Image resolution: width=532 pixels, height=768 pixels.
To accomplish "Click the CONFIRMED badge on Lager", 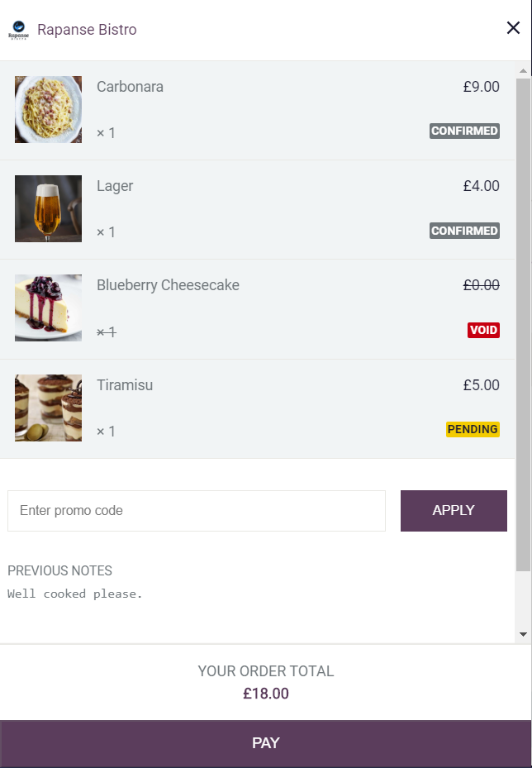I will click(x=464, y=231).
